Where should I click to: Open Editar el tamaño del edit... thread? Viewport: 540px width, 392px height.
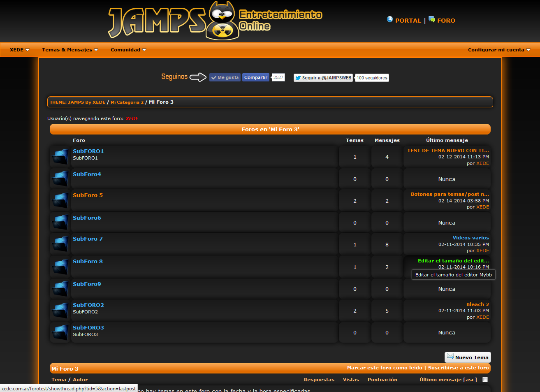pyautogui.click(x=453, y=261)
